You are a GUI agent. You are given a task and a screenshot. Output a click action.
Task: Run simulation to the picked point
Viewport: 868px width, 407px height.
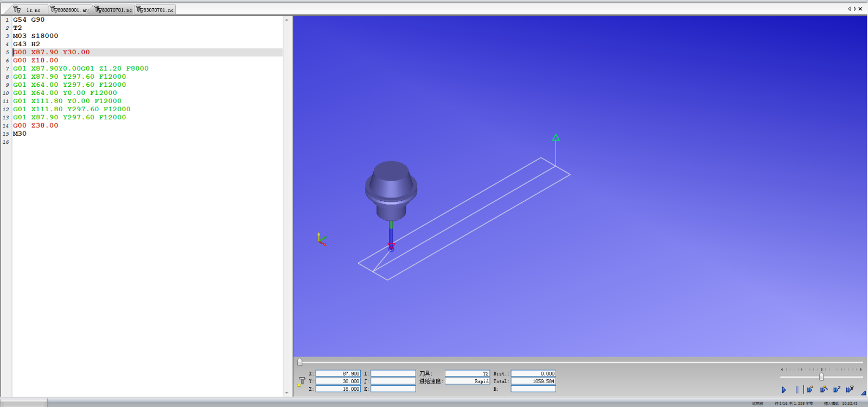coord(824,389)
